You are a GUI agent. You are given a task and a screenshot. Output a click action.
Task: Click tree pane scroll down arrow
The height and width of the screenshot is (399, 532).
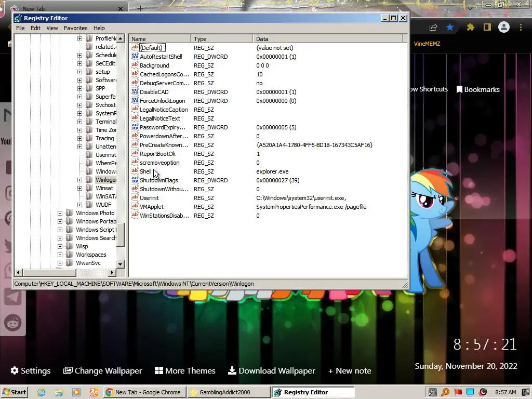click(x=121, y=264)
